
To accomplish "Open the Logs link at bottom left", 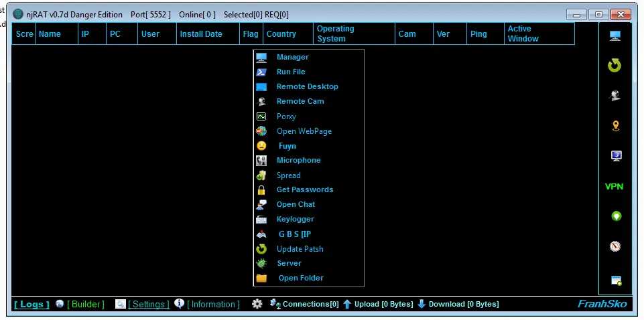I will click(x=31, y=305).
